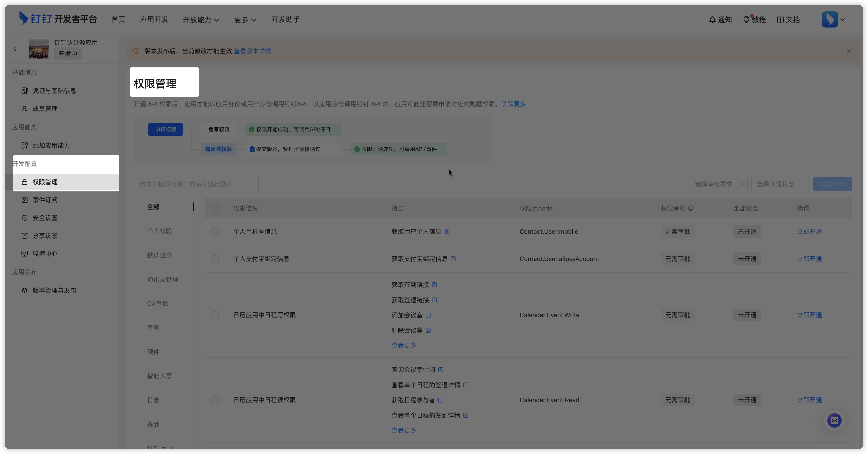Viewport: 868px width, 454px height.
Task: Close the version release notice banner
Action: coord(849,51)
